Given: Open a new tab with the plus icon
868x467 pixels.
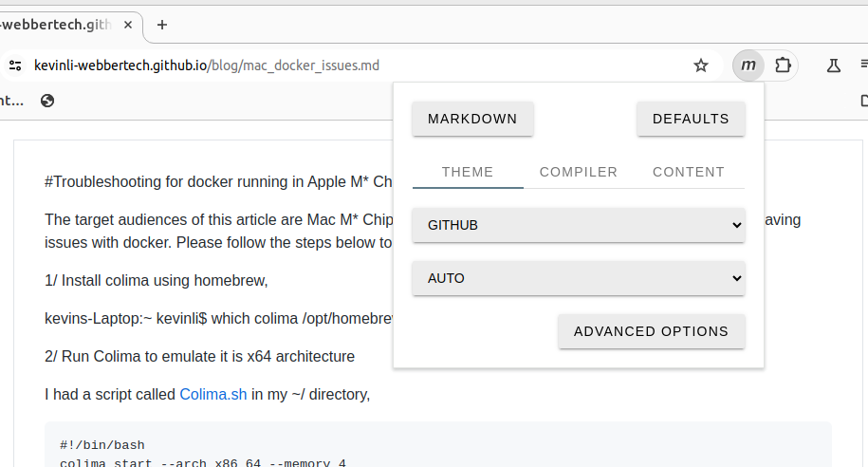Looking at the screenshot, I should tap(162, 25).
